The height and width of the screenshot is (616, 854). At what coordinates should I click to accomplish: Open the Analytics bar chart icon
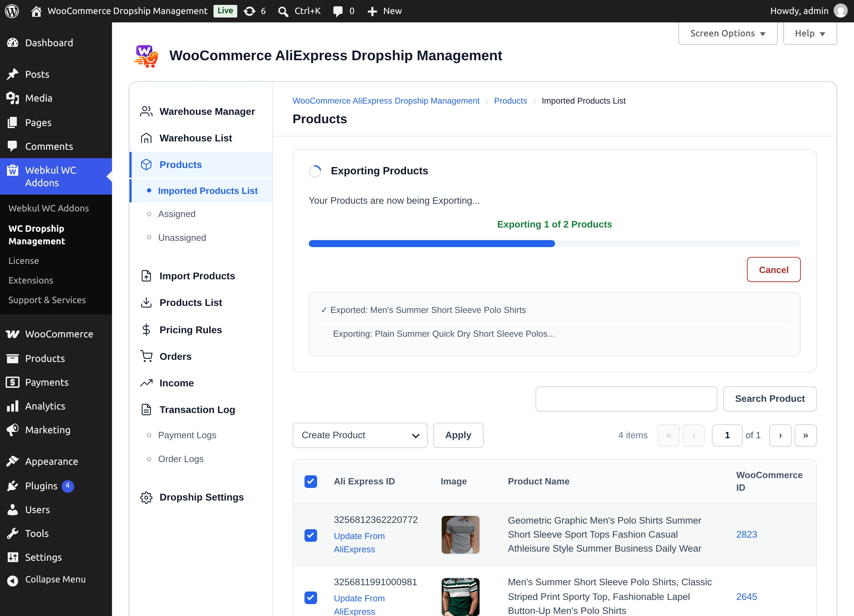pos(13,406)
